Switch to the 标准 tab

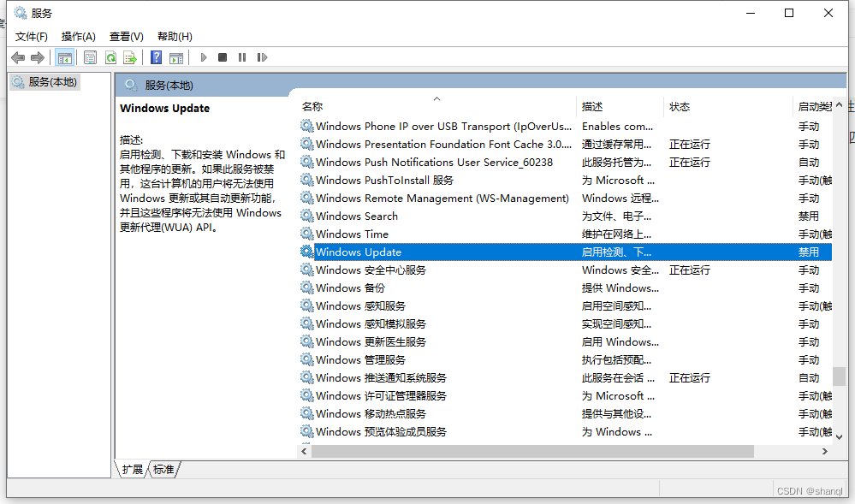[163, 469]
